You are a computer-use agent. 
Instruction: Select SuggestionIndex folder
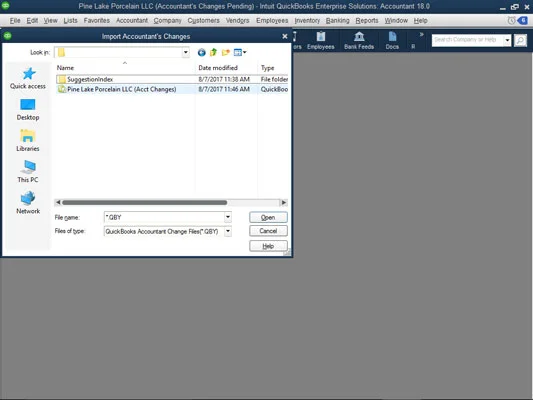pos(90,79)
